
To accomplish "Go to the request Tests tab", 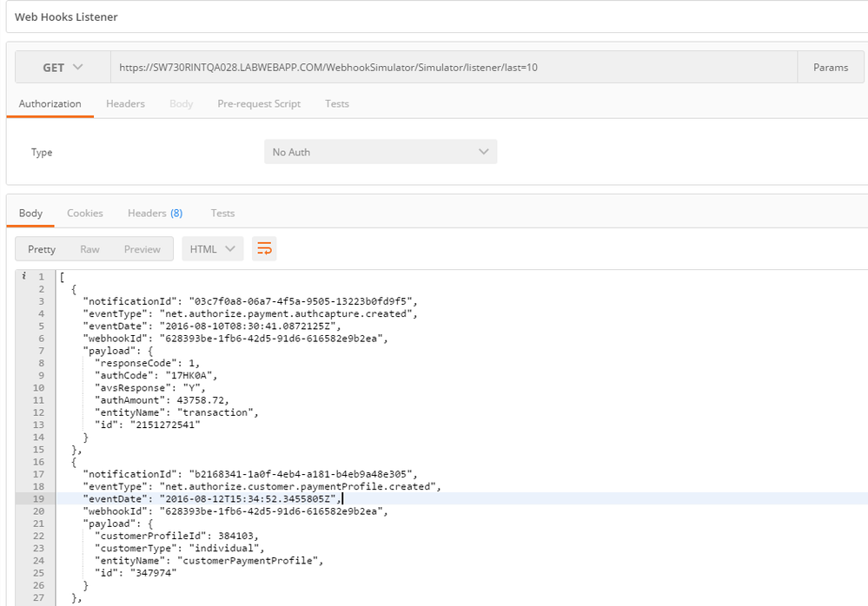I will pos(337,103).
